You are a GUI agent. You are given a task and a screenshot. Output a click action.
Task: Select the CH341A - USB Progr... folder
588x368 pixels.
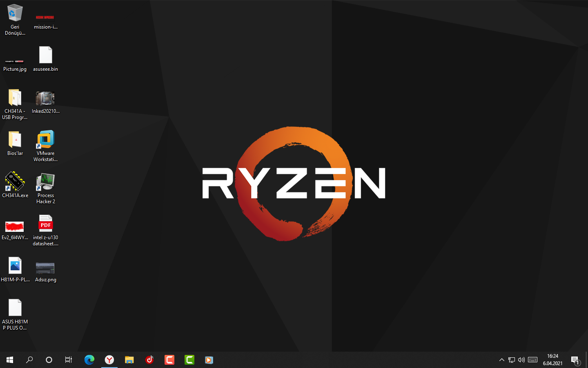pyautogui.click(x=15, y=104)
